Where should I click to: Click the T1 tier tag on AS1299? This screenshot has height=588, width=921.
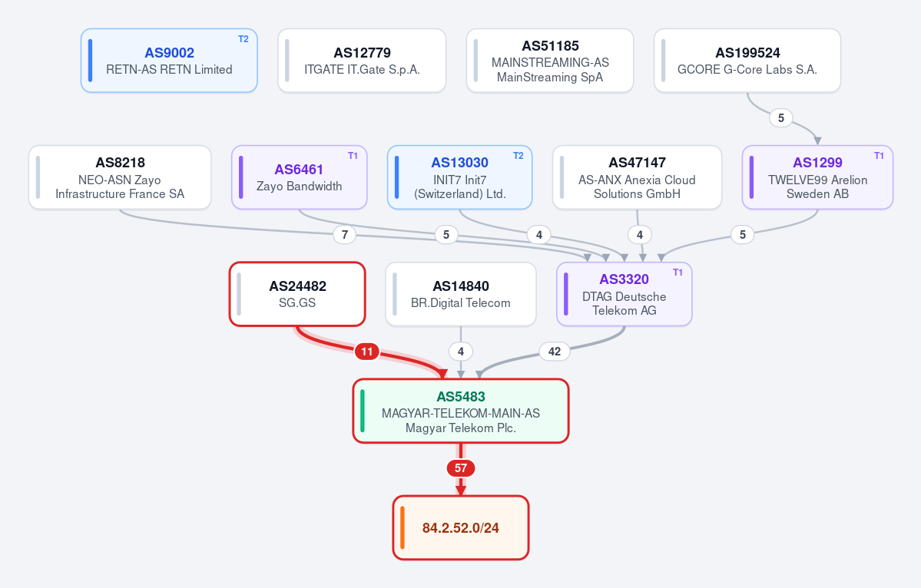coord(879,156)
